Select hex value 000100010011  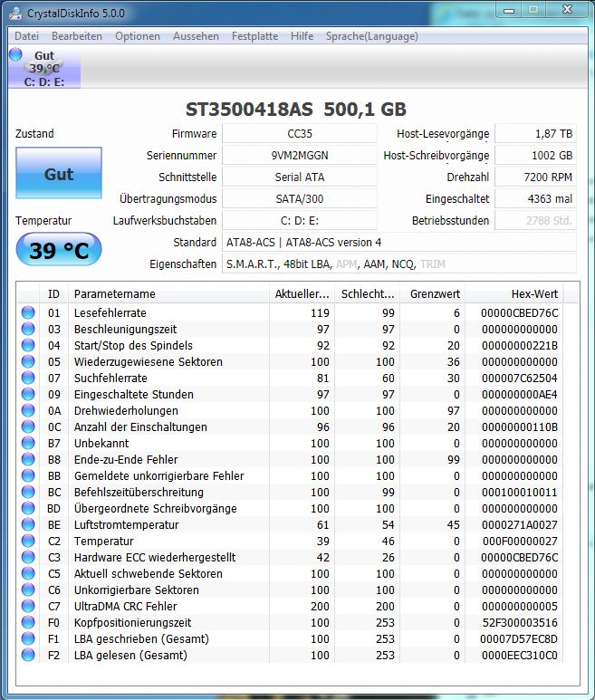click(520, 492)
